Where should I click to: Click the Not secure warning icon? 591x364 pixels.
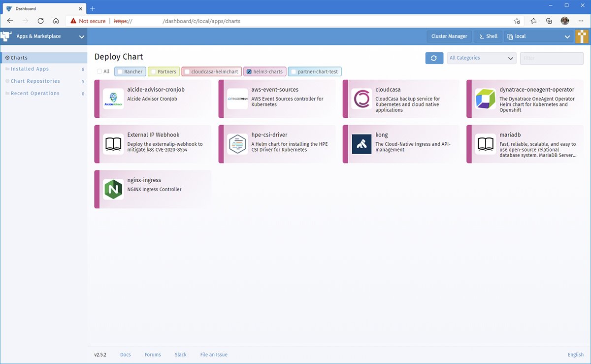73,21
